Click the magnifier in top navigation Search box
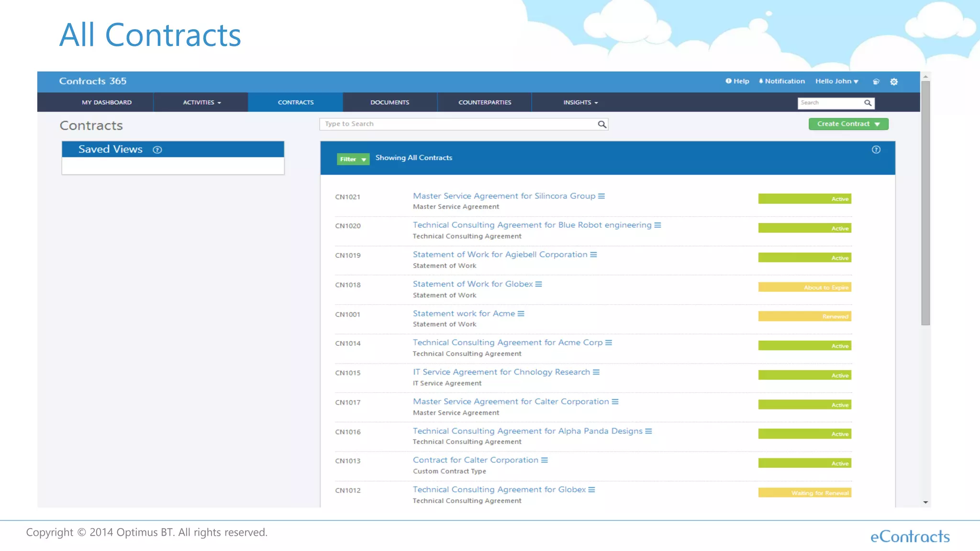Image resolution: width=980 pixels, height=551 pixels. [867, 103]
